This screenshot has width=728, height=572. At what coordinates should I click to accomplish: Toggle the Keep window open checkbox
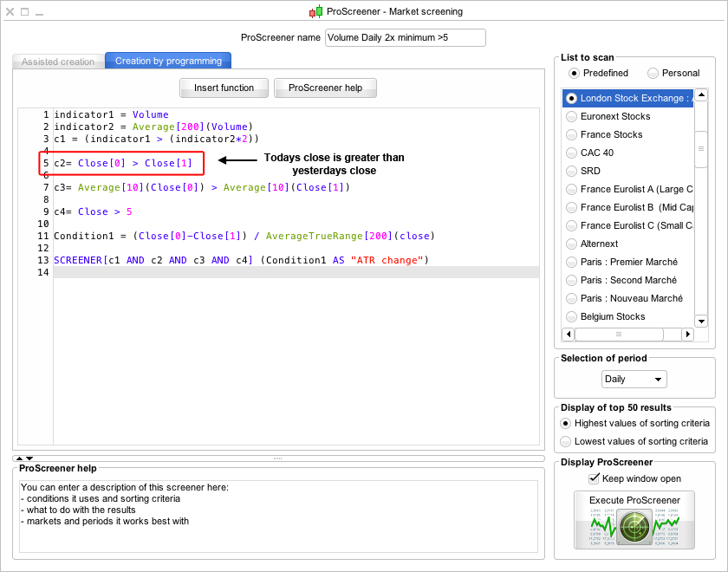594,478
